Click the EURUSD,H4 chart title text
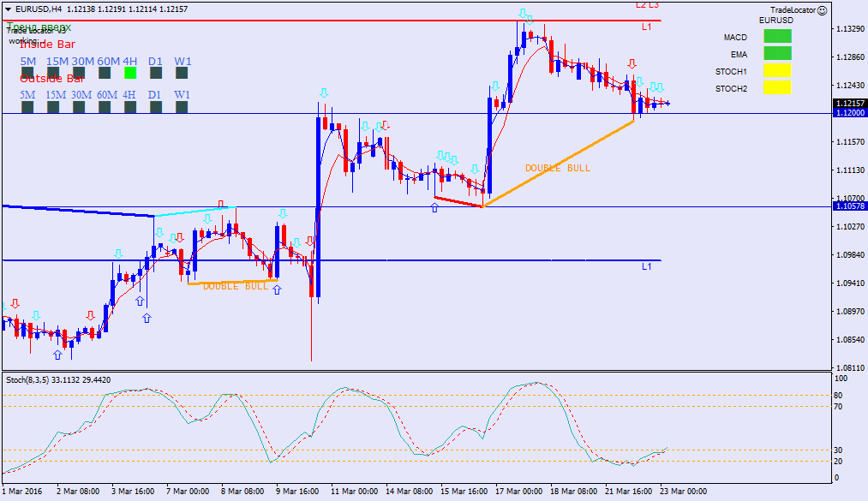 pyautogui.click(x=39, y=9)
